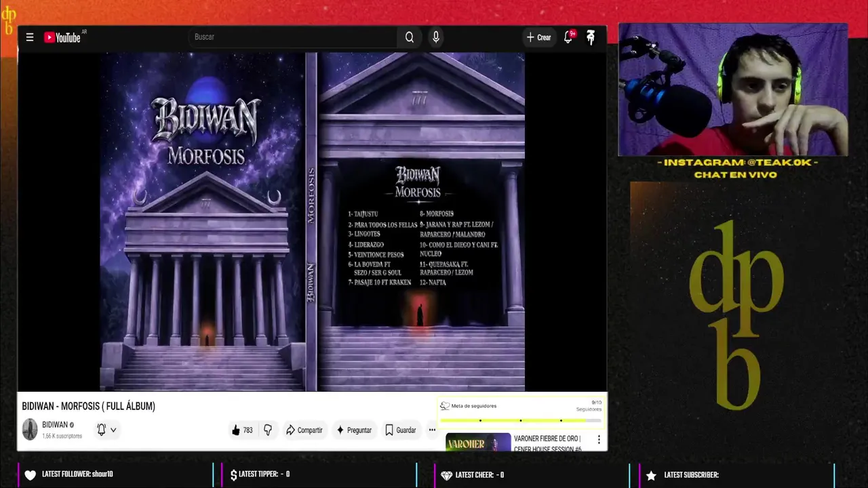Open the BIDIWAN channel name link
This screenshot has height=488, width=868.
tap(55, 425)
